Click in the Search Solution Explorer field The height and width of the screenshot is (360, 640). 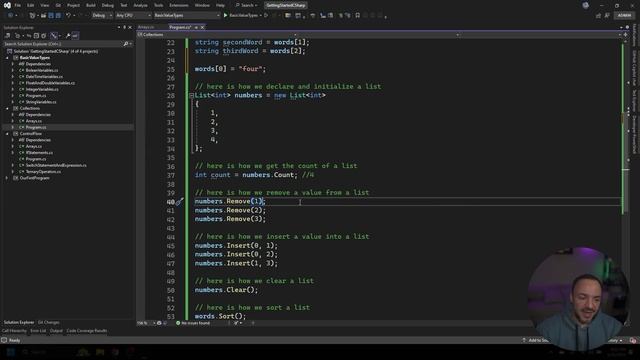coord(62,44)
